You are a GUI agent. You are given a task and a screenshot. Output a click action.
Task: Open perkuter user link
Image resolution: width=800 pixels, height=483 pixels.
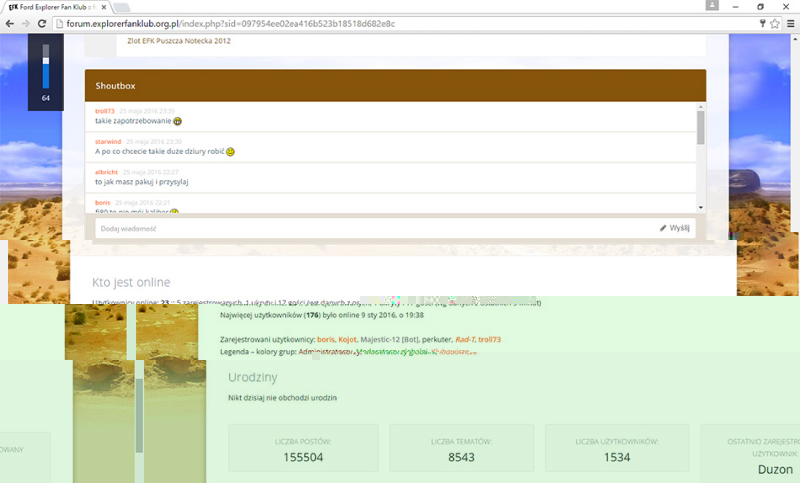(436, 340)
